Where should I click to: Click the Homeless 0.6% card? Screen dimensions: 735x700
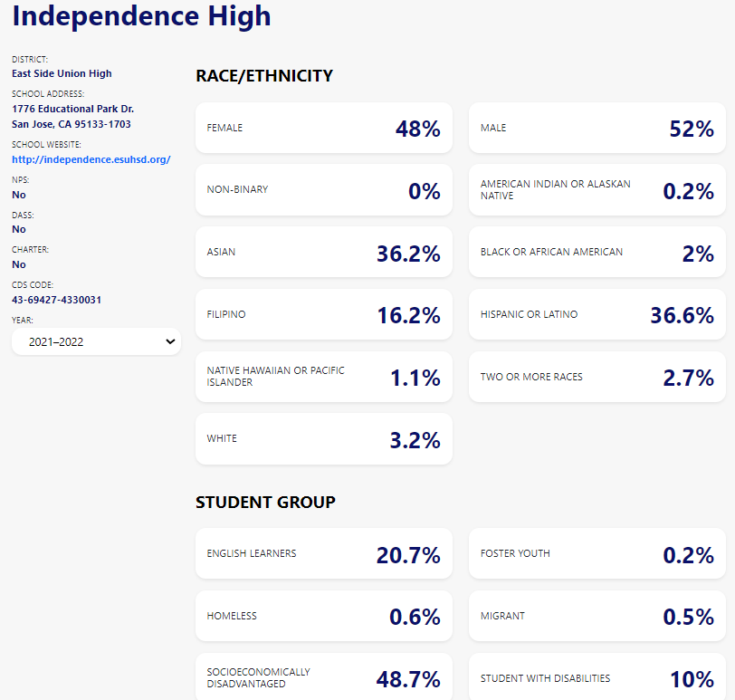tap(323, 616)
